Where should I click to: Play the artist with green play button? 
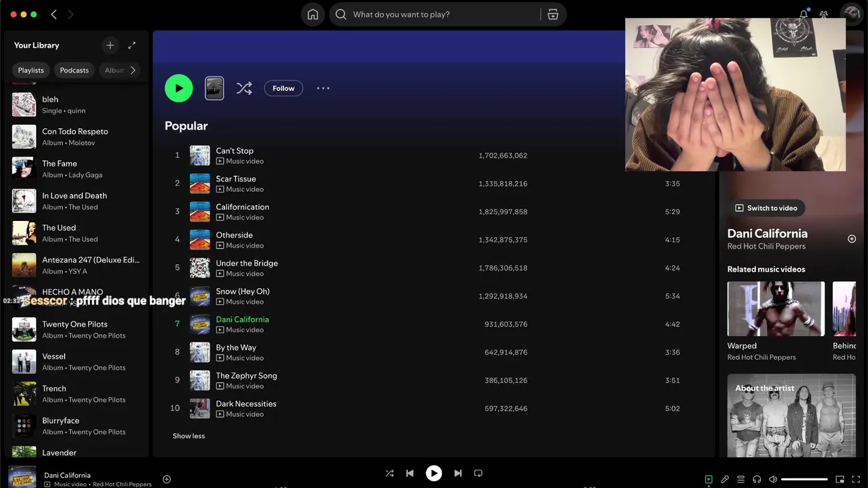click(x=179, y=88)
